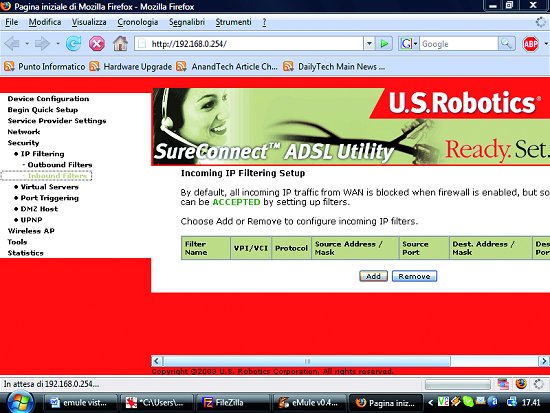Select the Security section
Image resolution: width=550 pixels, height=413 pixels.
click(x=24, y=143)
